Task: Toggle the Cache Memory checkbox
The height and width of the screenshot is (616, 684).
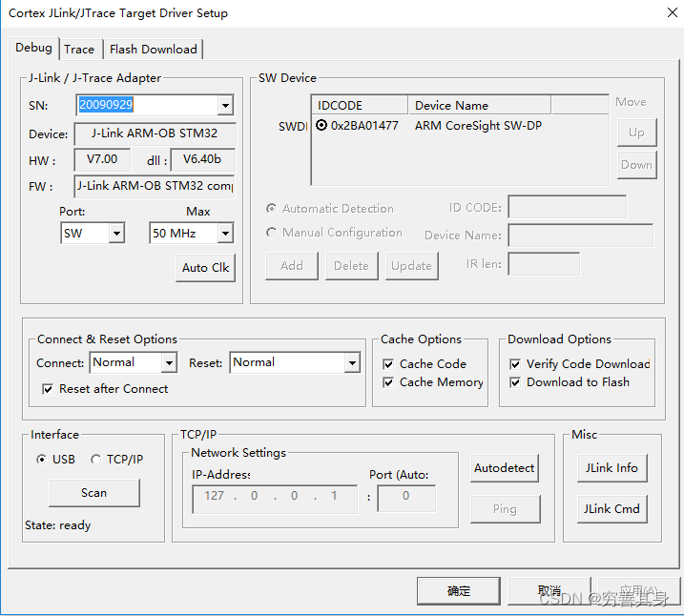Action: tap(388, 382)
